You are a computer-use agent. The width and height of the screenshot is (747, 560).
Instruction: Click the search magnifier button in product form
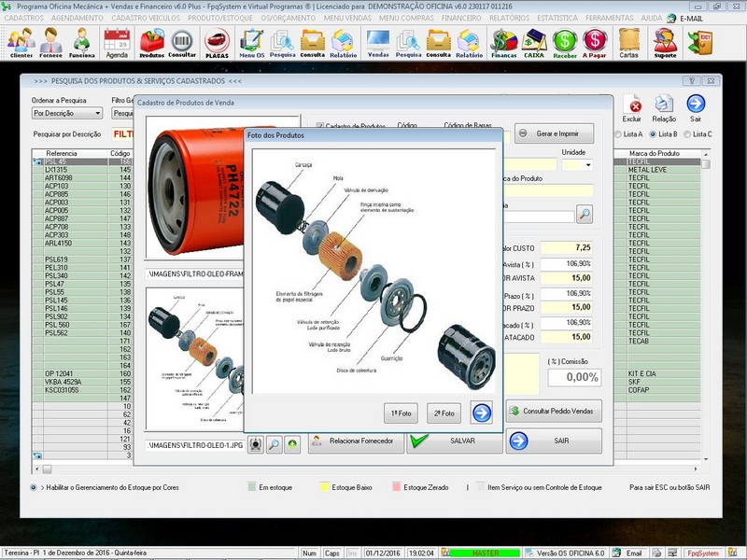(585, 215)
